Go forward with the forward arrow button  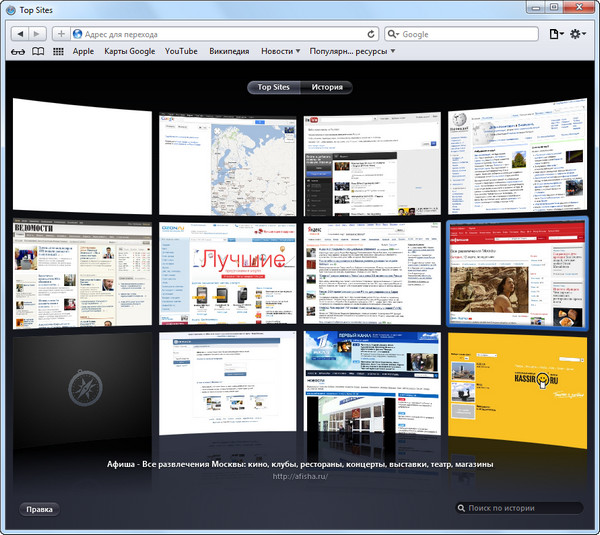[x=37, y=34]
